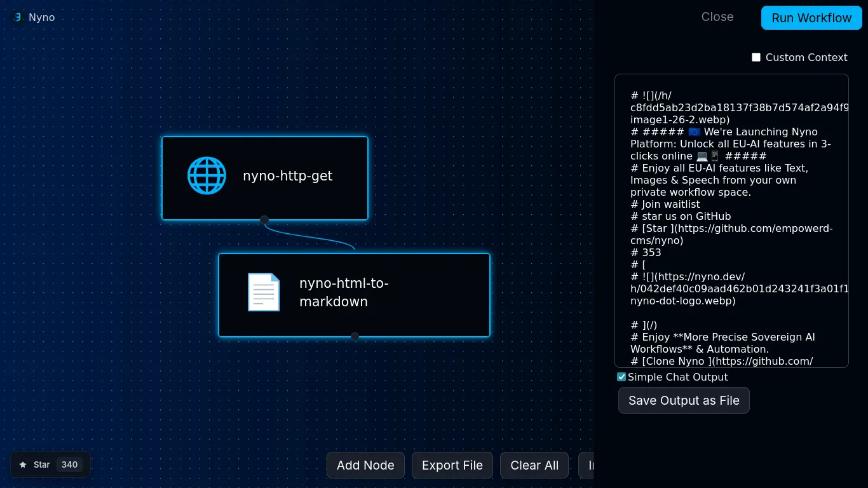Click the Nyno logo icon

18,17
